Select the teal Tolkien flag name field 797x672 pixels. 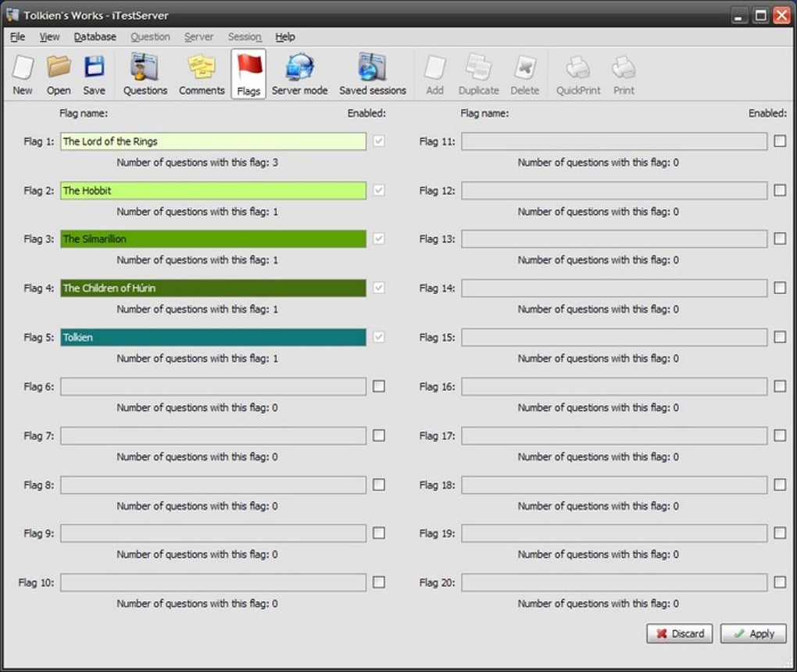pos(213,337)
